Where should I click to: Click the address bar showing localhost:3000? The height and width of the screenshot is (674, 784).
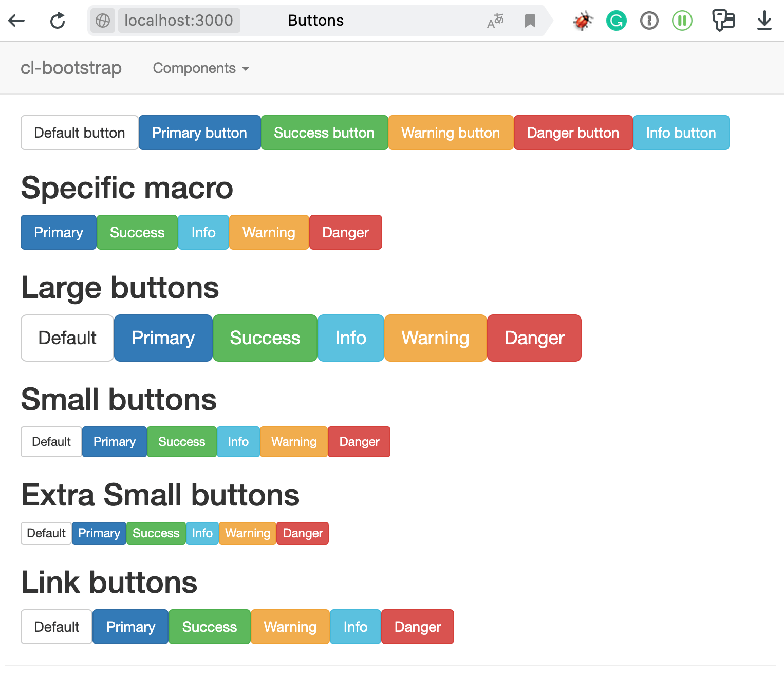coord(179,21)
